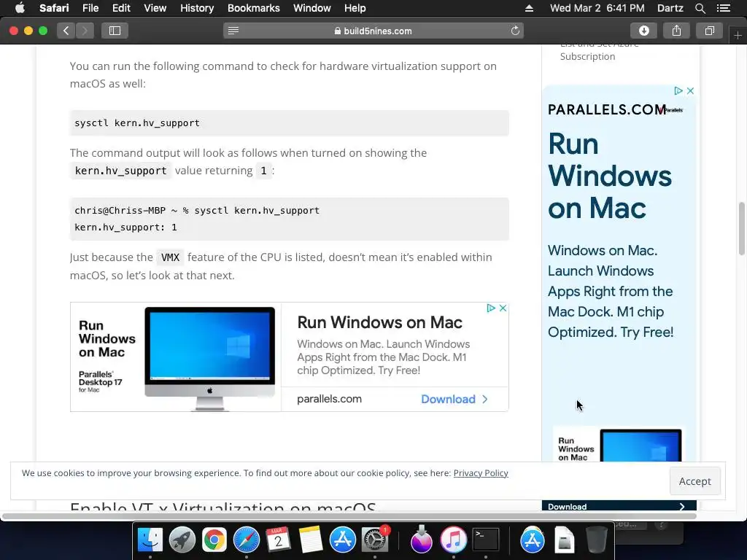This screenshot has height=560, width=747.
Task: Open Safari from the Dock
Action: coord(247,540)
